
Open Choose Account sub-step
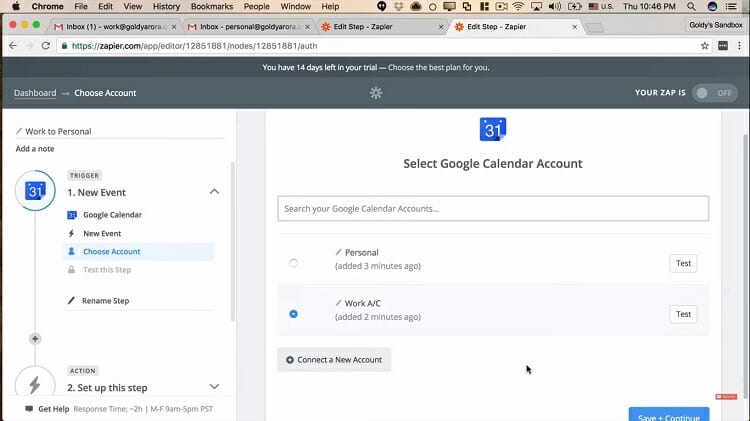139,252
